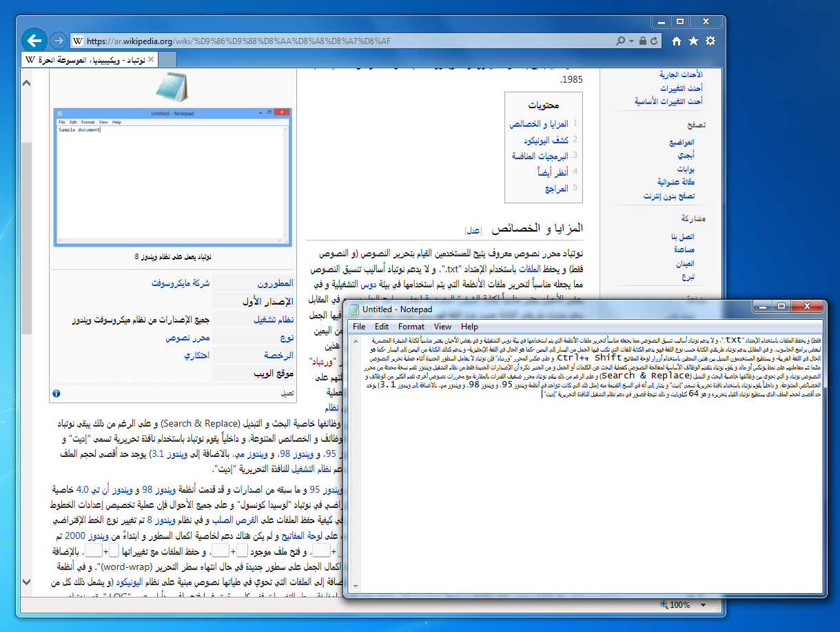The image size is (840, 632).
Task: Click the نوع infobox label link
Action: [x=287, y=338]
